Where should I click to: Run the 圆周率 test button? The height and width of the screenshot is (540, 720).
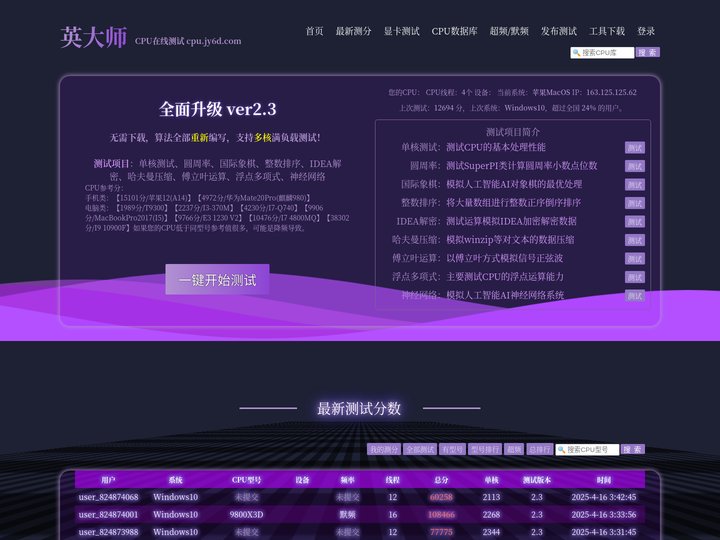point(635,166)
